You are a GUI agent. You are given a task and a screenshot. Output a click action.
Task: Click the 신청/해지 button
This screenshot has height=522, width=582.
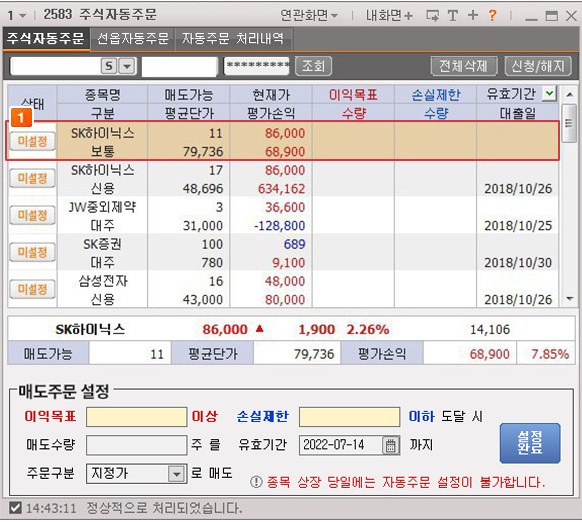point(538,66)
